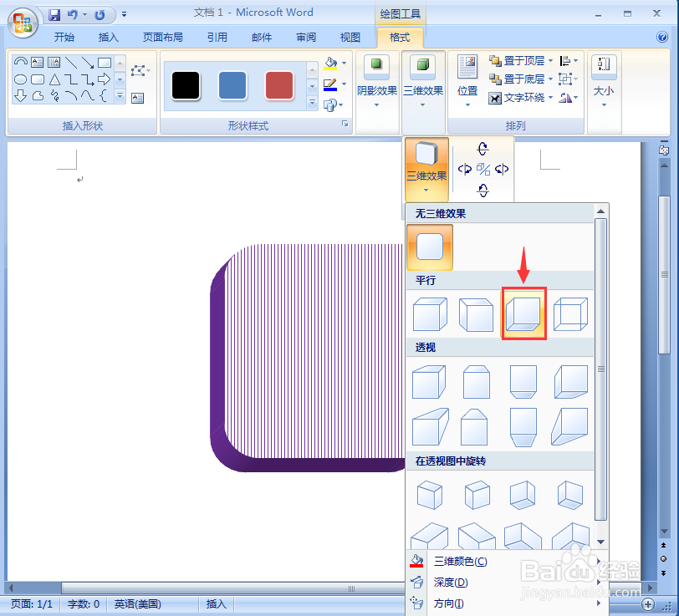
Task: Apply the blue shape style
Action: tap(232, 86)
